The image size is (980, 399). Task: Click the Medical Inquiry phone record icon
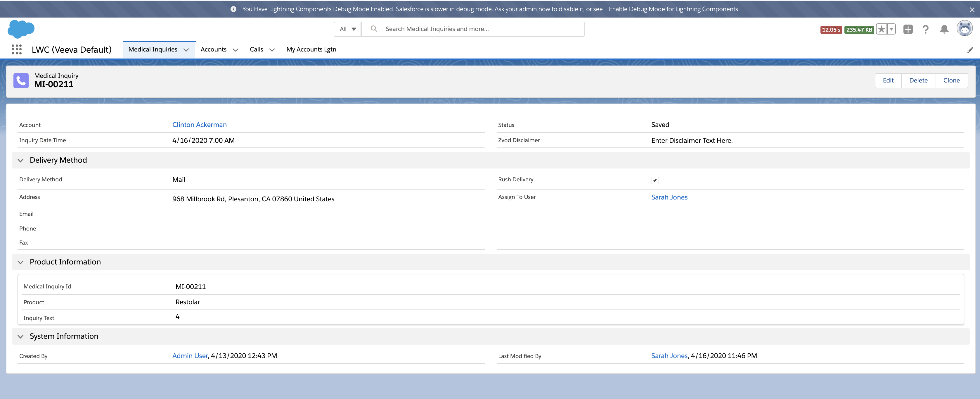click(x=21, y=80)
